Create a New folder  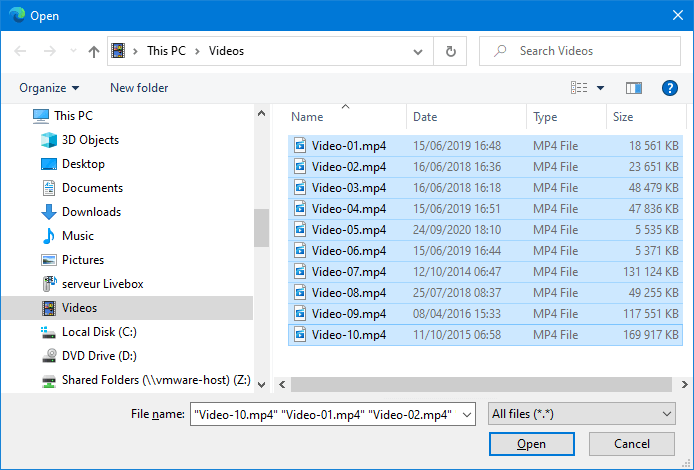(139, 88)
